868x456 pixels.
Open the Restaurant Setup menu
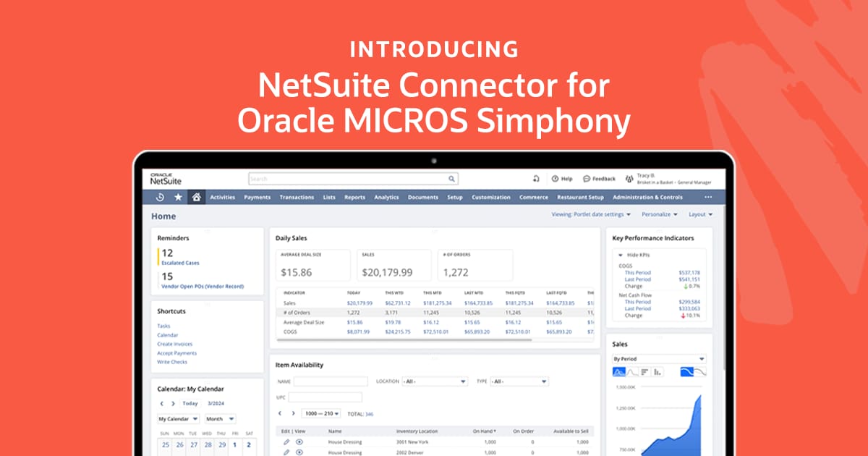(580, 197)
